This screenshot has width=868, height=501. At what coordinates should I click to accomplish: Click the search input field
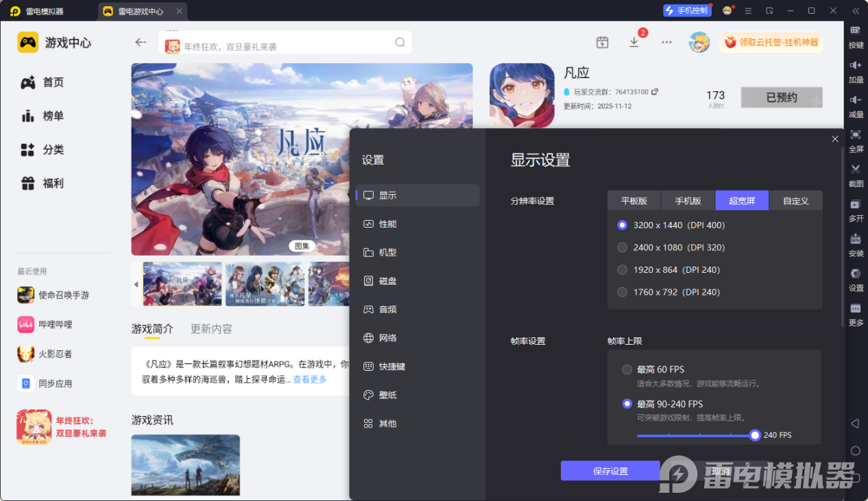(285, 42)
